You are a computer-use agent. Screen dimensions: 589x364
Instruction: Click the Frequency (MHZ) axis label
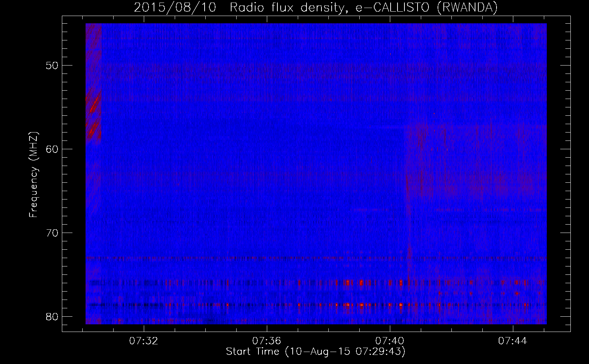(33, 175)
